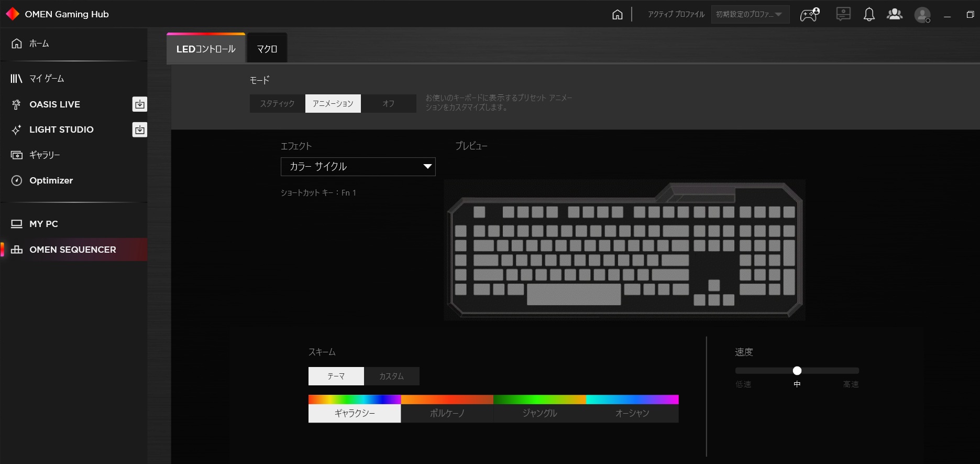Click the ホーム house icon in sidebar
This screenshot has height=464, width=980.
click(x=17, y=44)
